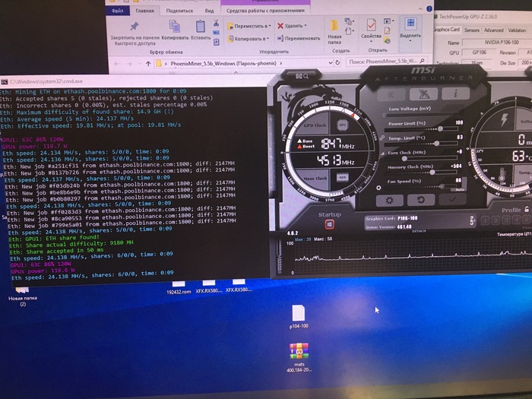This screenshot has width=532, height=399.
Task: Click the Explorer Back arrow
Action: (x=117, y=63)
